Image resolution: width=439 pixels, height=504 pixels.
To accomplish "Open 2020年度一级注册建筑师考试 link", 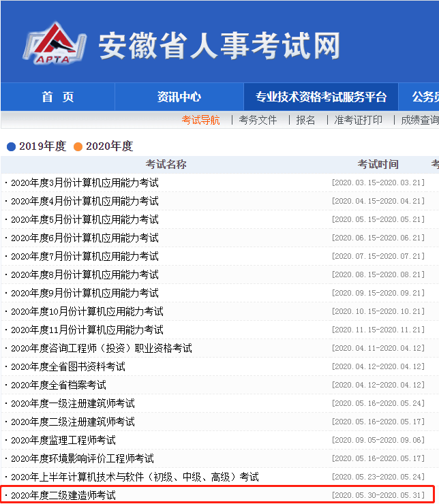I will 72,403.
